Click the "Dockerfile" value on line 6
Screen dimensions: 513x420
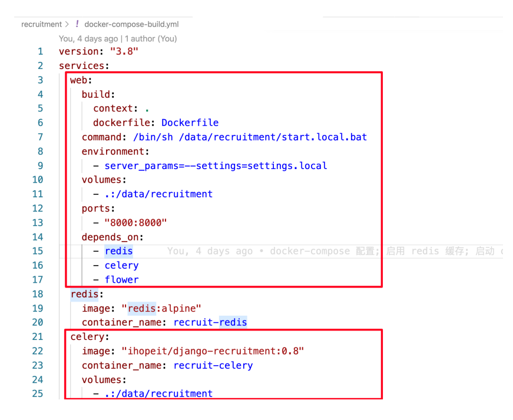click(190, 123)
